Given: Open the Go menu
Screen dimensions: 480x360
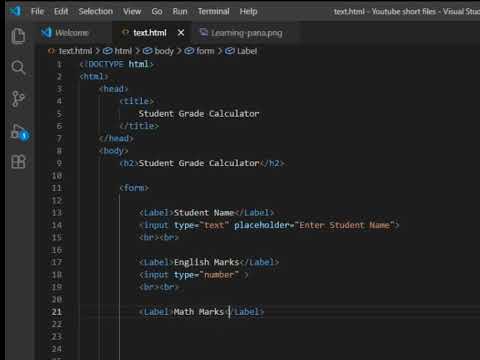Looking at the screenshot, I should coord(157,12).
